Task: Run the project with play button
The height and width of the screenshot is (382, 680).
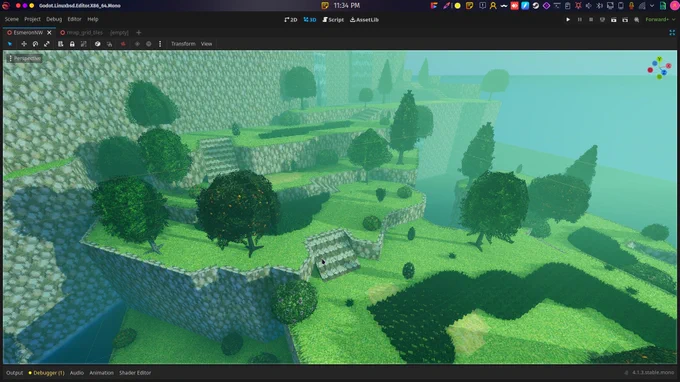Action: click(568, 20)
